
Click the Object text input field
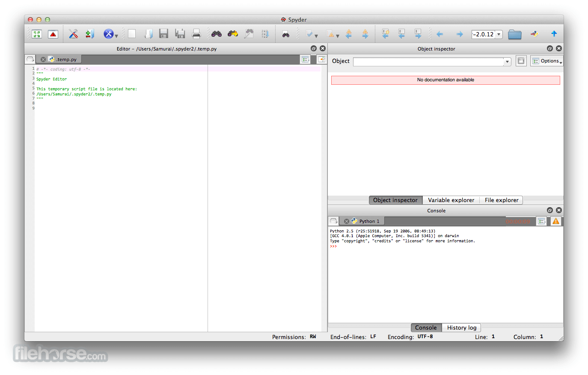click(428, 62)
